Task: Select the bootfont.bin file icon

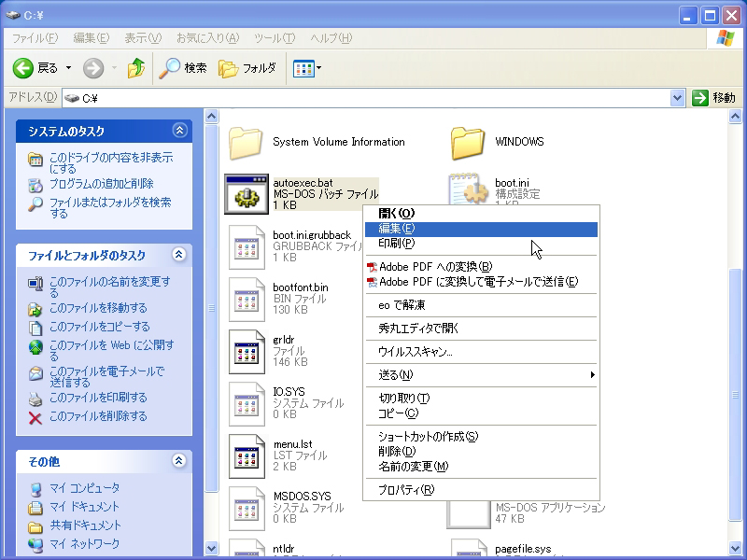Action: pyautogui.click(x=247, y=299)
